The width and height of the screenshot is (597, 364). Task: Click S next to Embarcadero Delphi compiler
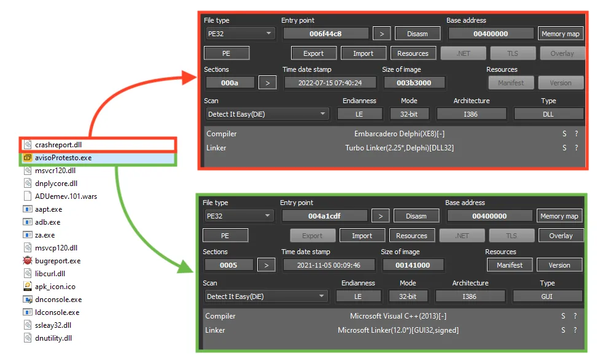(x=564, y=133)
